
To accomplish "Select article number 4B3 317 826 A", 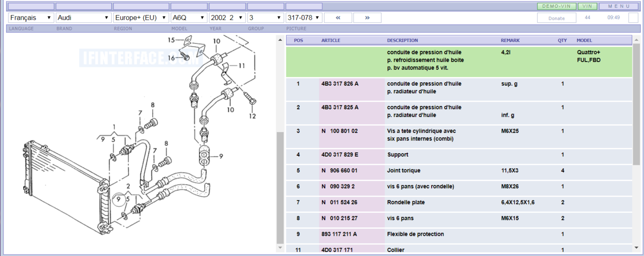I will click(340, 84).
